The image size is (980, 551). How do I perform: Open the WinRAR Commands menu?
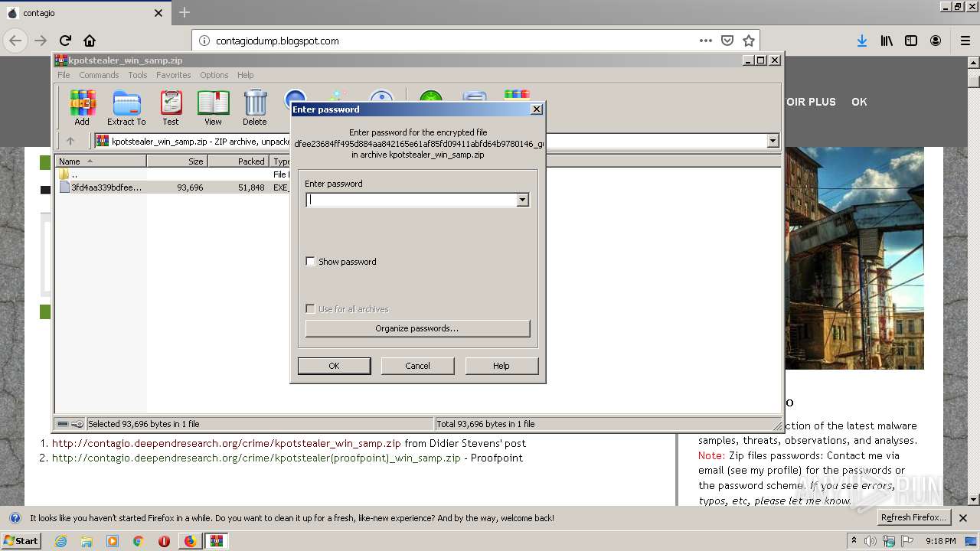(99, 75)
